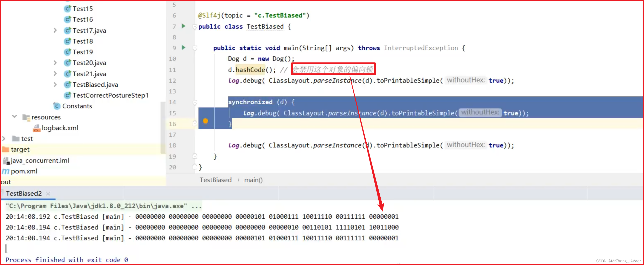Click the Test17.java file icon
The height and width of the screenshot is (265, 644).
tap(67, 31)
